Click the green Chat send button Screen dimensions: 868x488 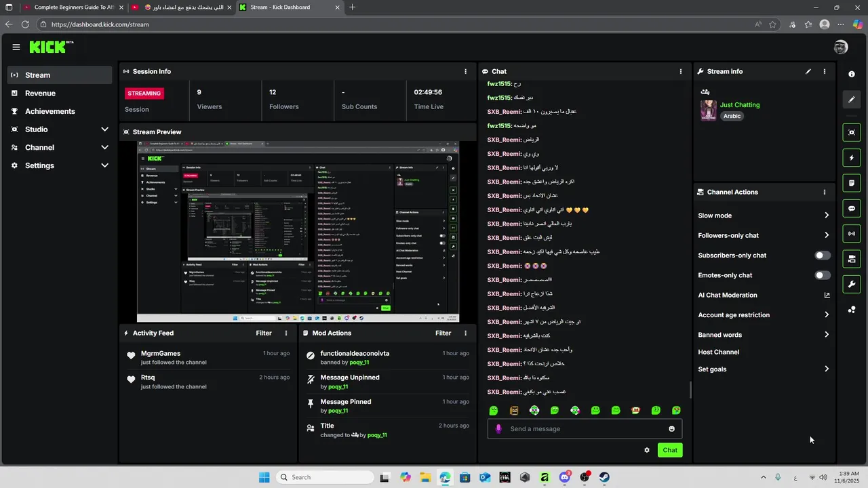click(670, 450)
